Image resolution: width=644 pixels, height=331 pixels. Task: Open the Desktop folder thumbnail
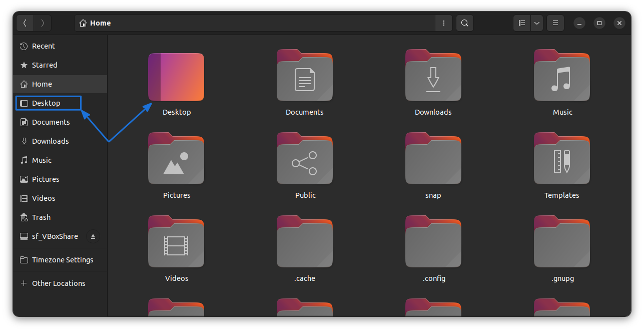click(176, 77)
